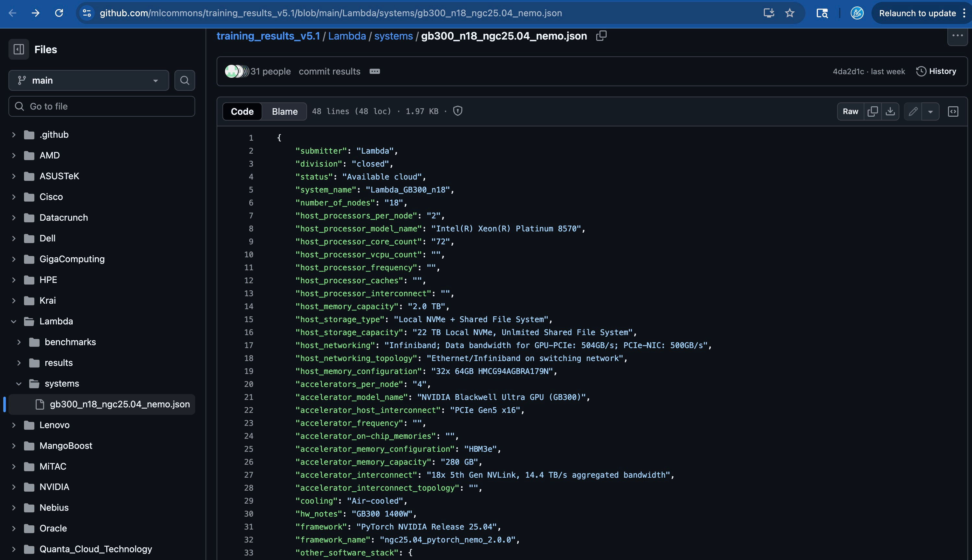Bookmark this page with star icon

(x=789, y=13)
